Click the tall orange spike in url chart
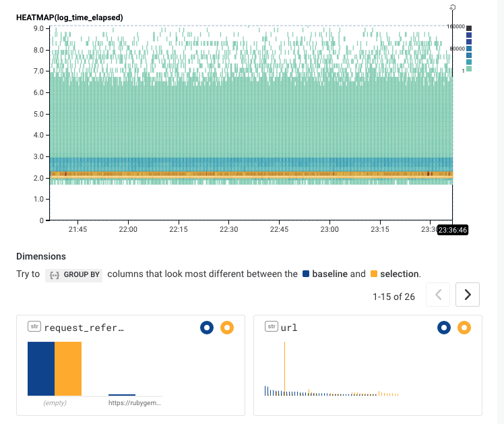The image size is (504, 424). click(284, 367)
